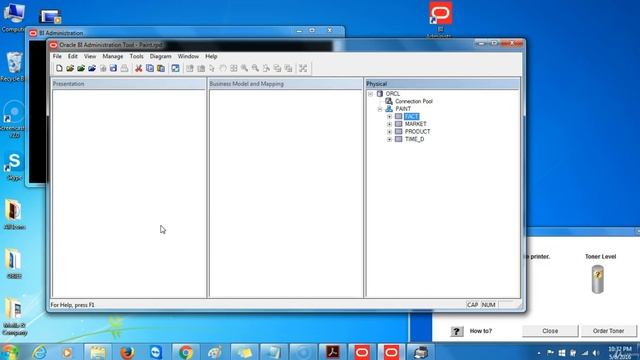Open the Recycle Bin desktop icon
The width and height of the screenshot is (640, 360).
[x=14, y=67]
